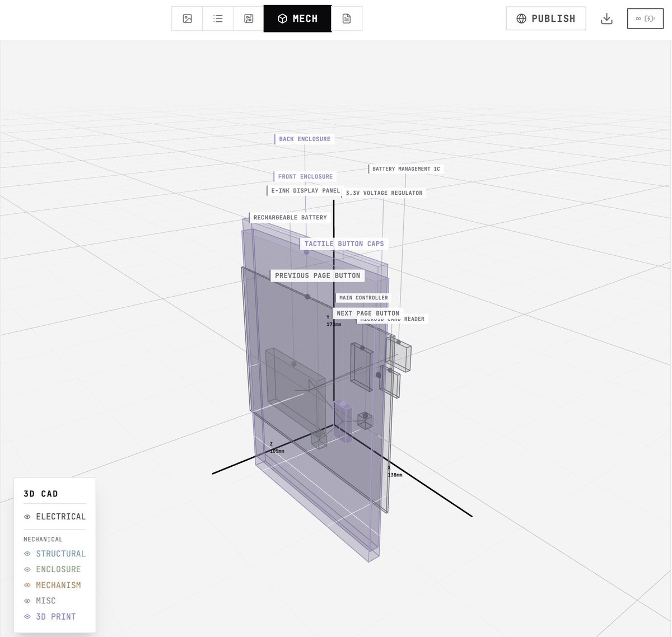This screenshot has height=637, width=672.
Task: Click the X 138mm axis dimension
Action: tap(394, 471)
